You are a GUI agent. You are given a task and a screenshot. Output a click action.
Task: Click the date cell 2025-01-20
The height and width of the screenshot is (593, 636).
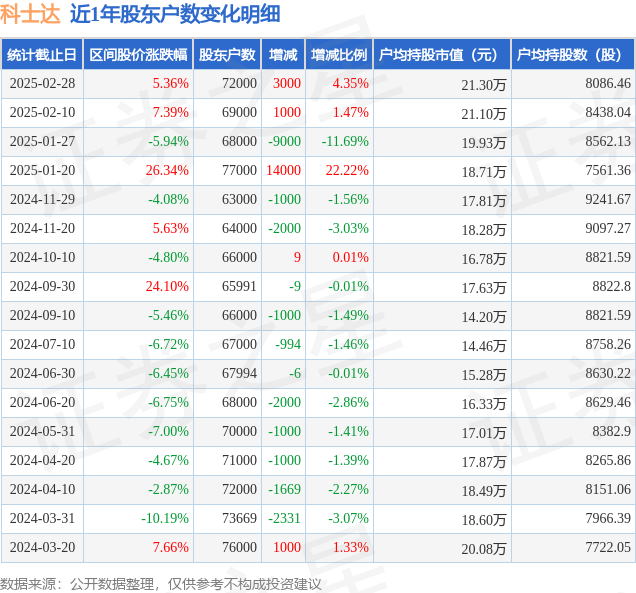pyautogui.click(x=42, y=170)
